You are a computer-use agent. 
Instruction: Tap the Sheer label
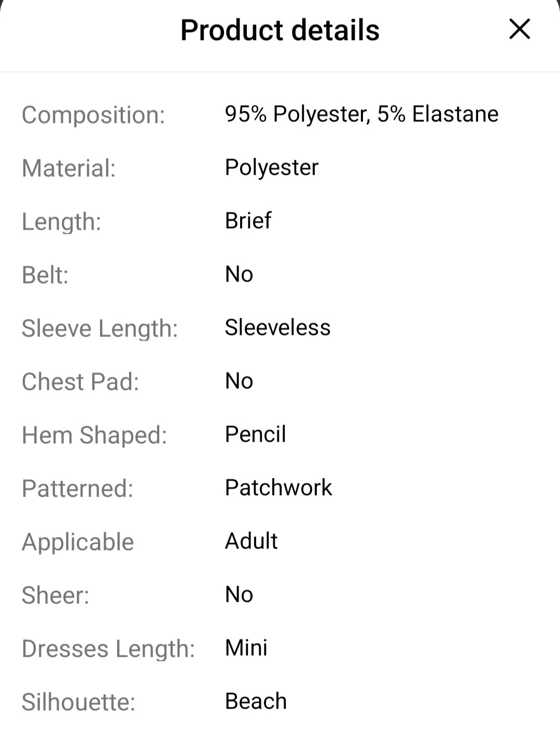55,596
